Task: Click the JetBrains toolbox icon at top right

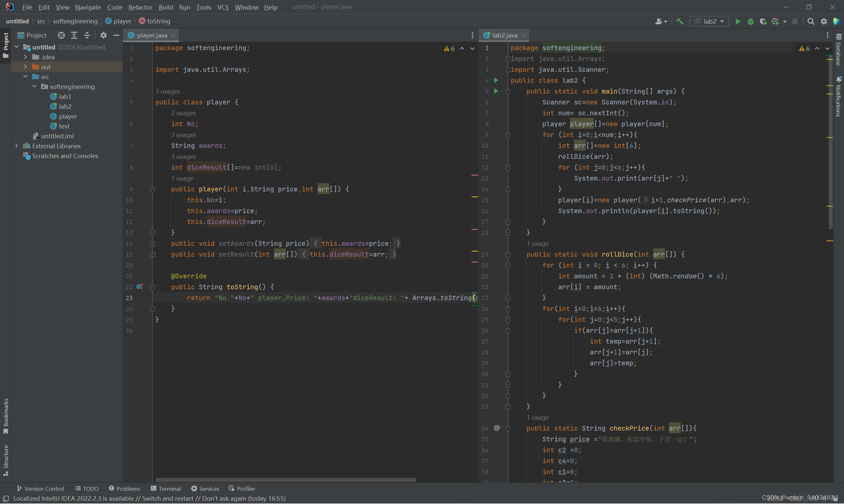Action: coord(836,21)
